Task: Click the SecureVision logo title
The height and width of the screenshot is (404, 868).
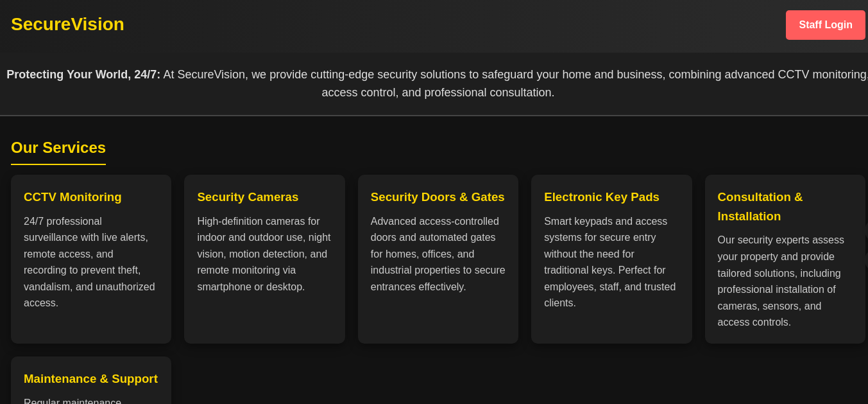Action: tap(67, 24)
